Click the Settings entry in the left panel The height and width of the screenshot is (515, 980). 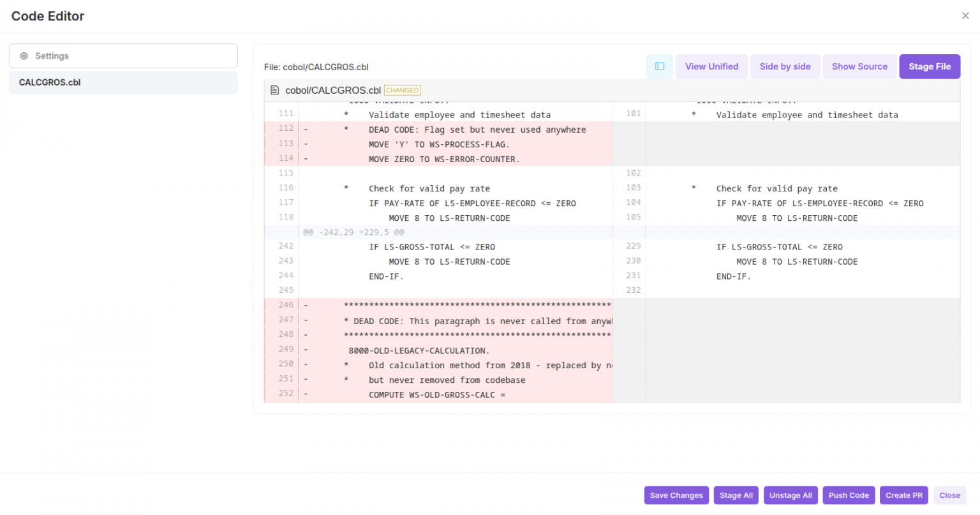point(52,56)
